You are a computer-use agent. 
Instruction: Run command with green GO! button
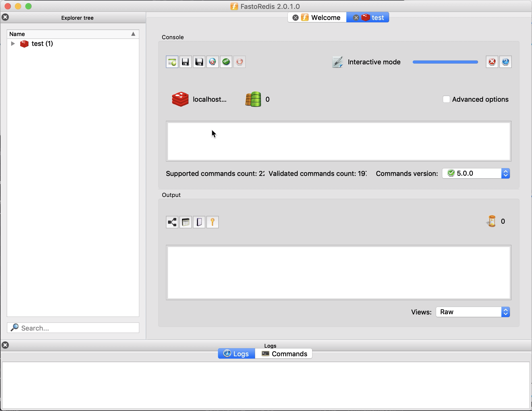click(226, 62)
